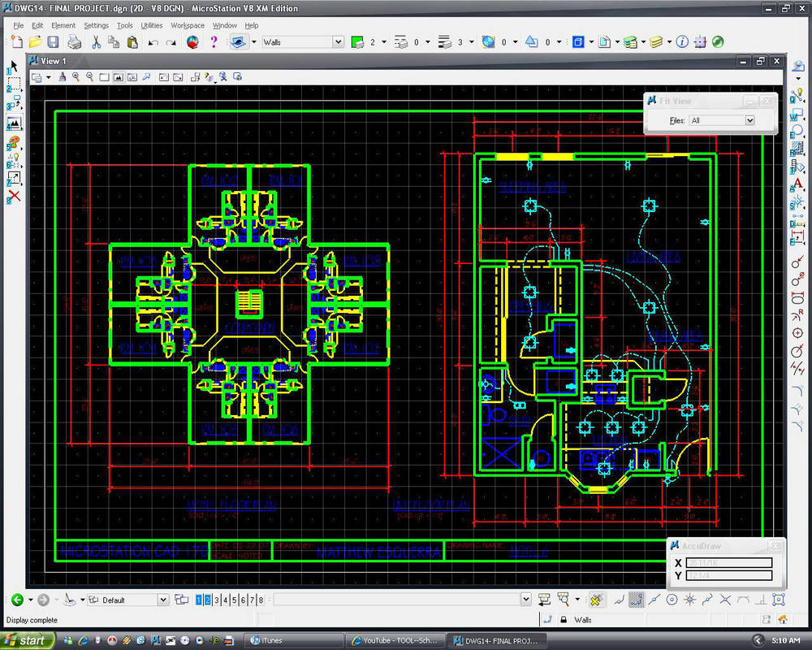This screenshot has width=812, height=650.
Task: Open the Files dropdown in Fit View
Action: click(x=749, y=120)
